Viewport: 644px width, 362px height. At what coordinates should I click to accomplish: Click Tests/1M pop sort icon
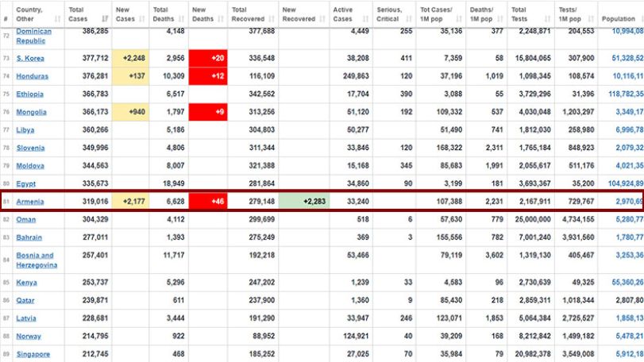[x=591, y=19]
